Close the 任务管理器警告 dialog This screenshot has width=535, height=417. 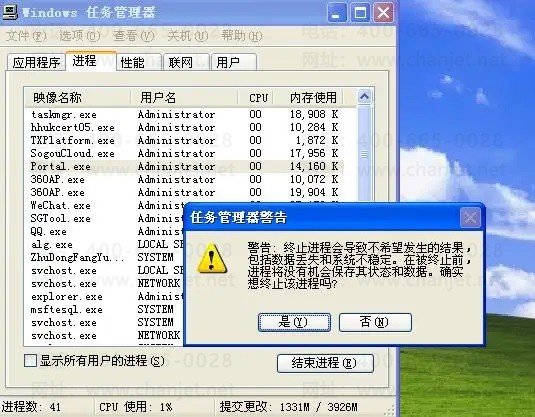(471, 218)
